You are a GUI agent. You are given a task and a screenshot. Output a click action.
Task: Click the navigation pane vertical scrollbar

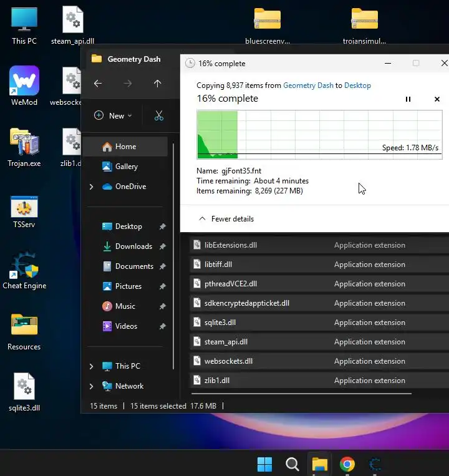pyautogui.click(x=173, y=256)
